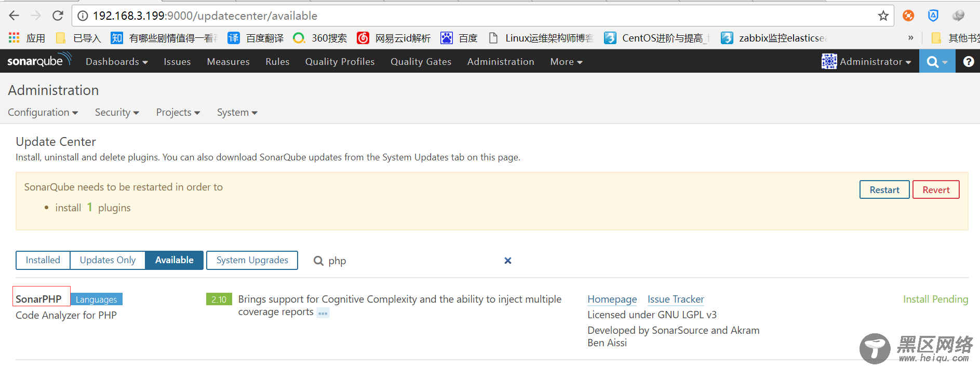Open the 已导入 bookmarks folder
The image size is (980, 367).
(x=78, y=38)
